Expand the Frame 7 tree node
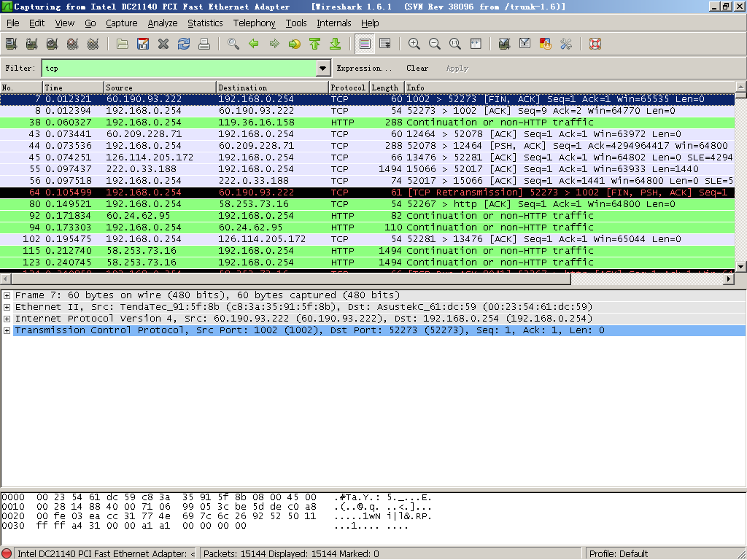 coord(7,296)
